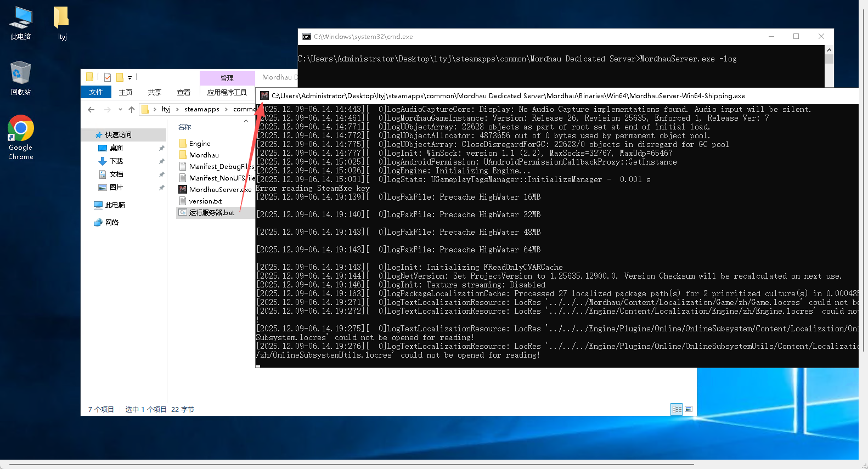Switch to the 查看 ribbon tab
This screenshot has width=868, height=469.
183,92
